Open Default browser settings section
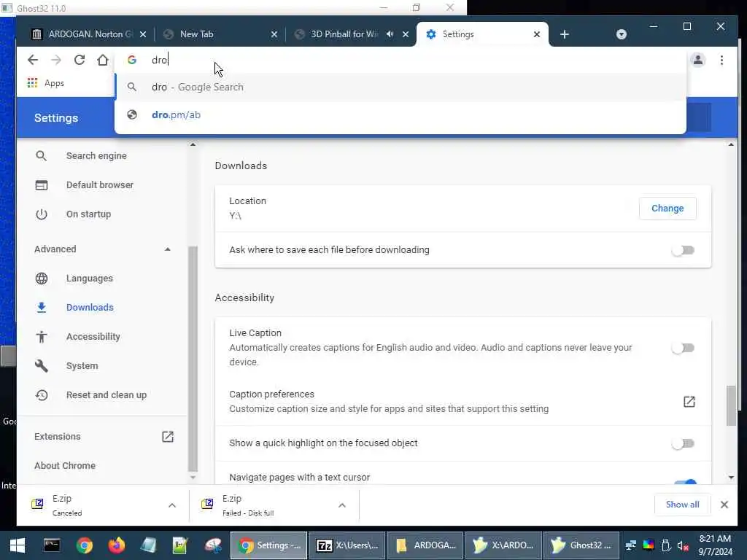The image size is (747, 560). [x=99, y=184]
